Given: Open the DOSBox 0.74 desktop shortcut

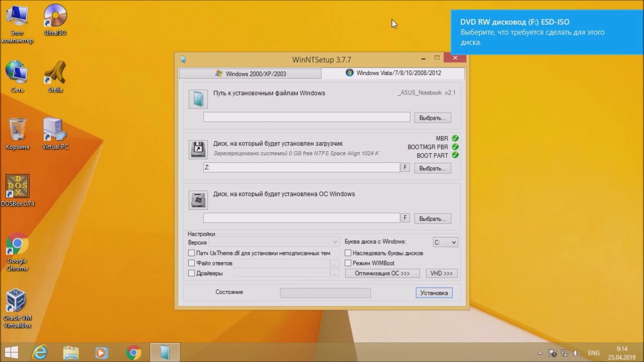Looking at the screenshot, I should tap(18, 191).
